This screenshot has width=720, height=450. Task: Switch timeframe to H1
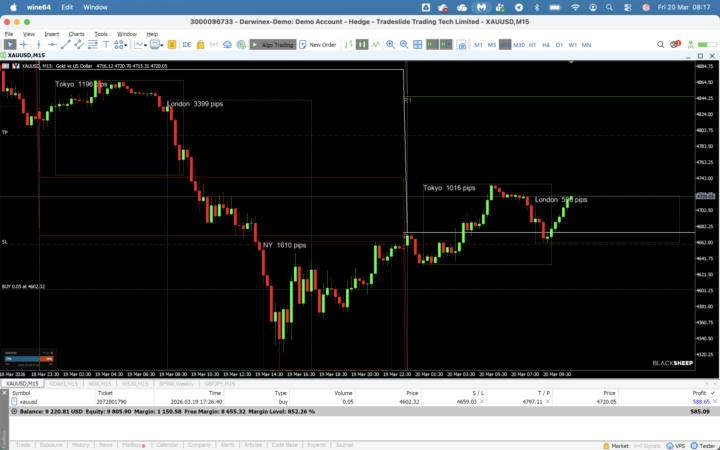532,45
